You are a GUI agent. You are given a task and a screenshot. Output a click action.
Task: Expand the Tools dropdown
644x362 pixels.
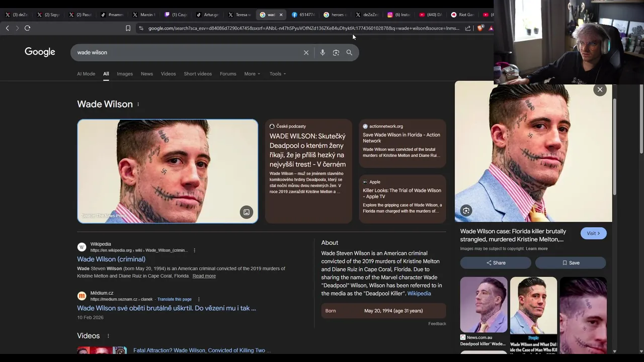pos(278,74)
